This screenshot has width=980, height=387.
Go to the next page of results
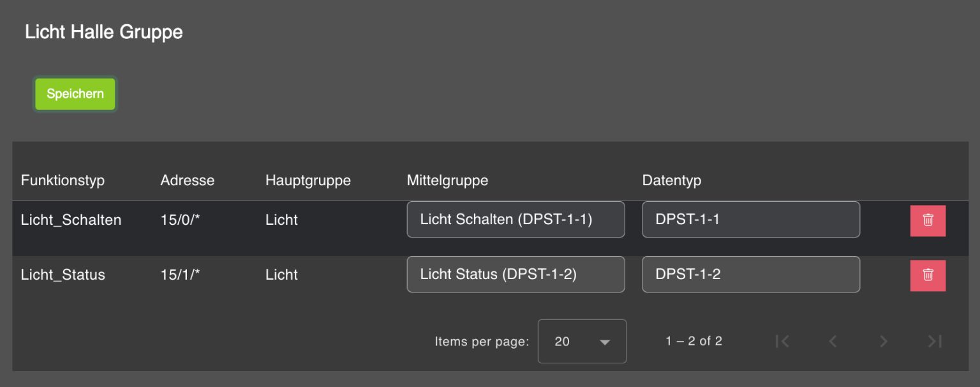(883, 341)
